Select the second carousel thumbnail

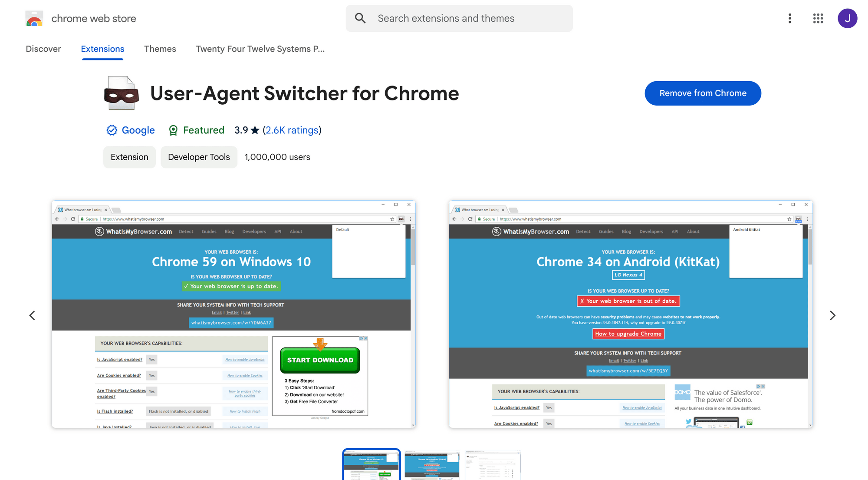[x=432, y=465]
